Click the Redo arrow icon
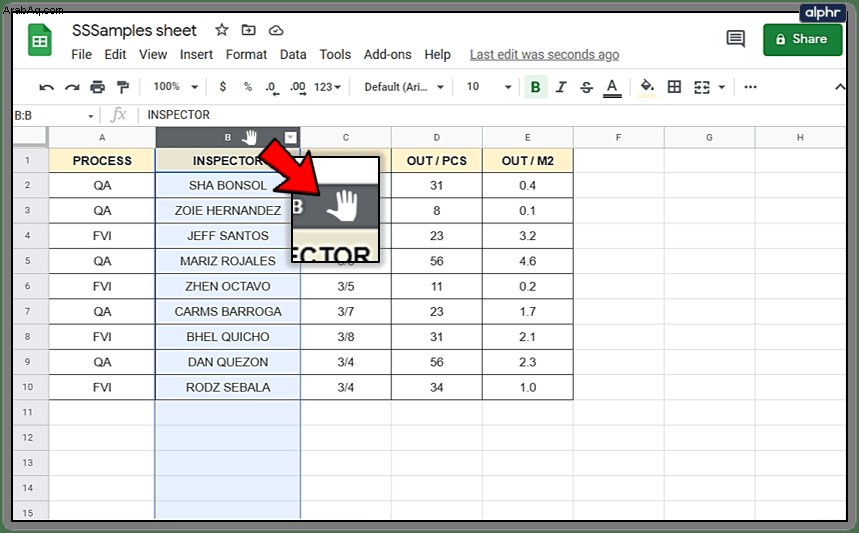The width and height of the screenshot is (859, 533). click(72, 87)
